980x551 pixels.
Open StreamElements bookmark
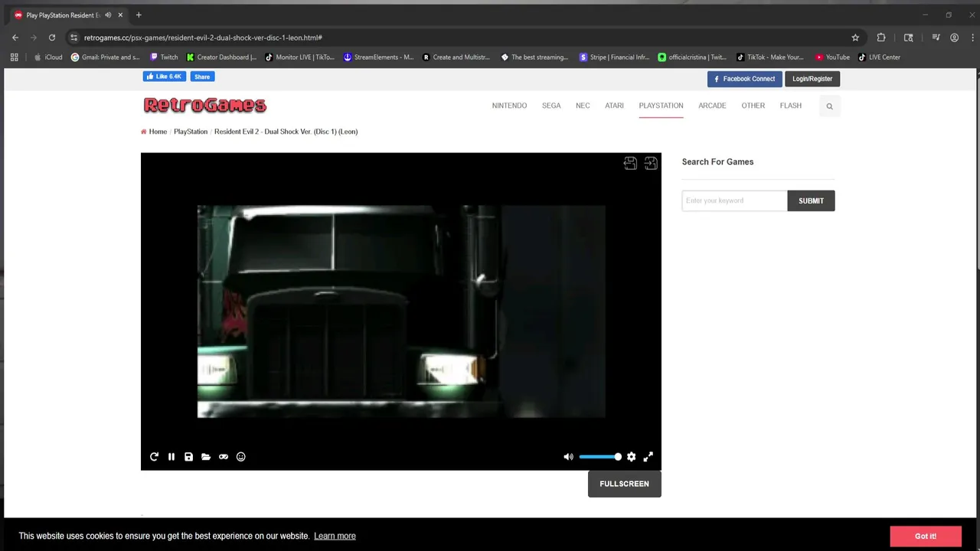pyautogui.click(x=378, y=57)
